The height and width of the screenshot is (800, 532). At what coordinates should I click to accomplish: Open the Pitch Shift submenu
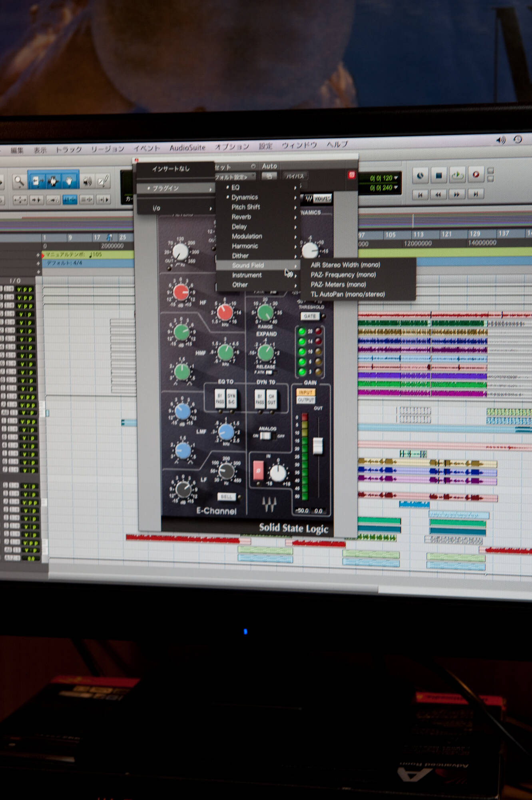click(258, 207)
